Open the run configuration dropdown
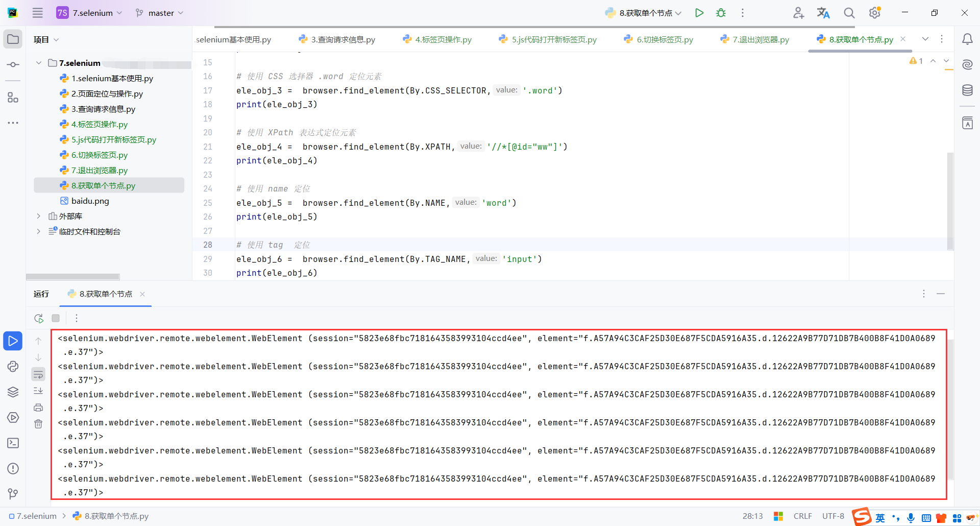 coord(644,13)
